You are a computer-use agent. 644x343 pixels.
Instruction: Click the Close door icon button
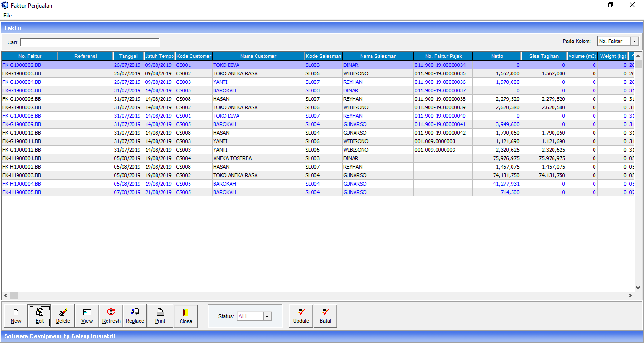coord(186,316)
